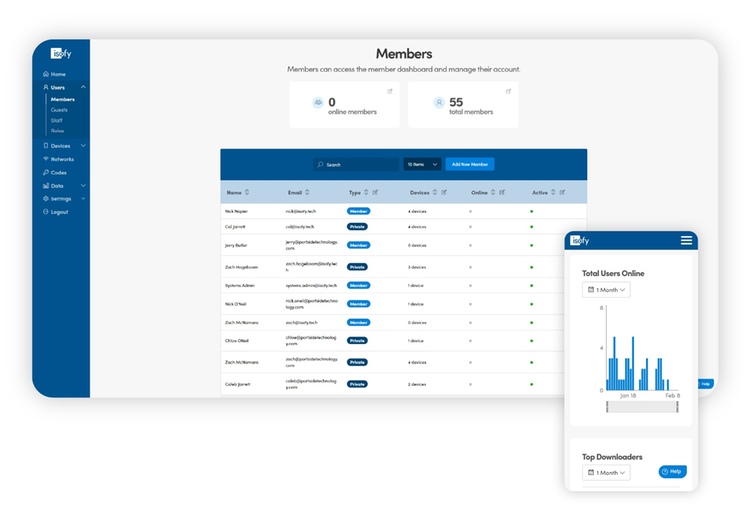The height and width of the screenshot is (531, 750).
Task: Click the Member badge for Nick Napier
Action: (358, 211)
